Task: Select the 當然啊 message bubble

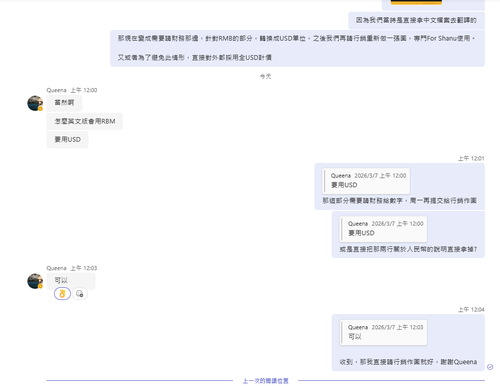Action: (x=64, y=103)
